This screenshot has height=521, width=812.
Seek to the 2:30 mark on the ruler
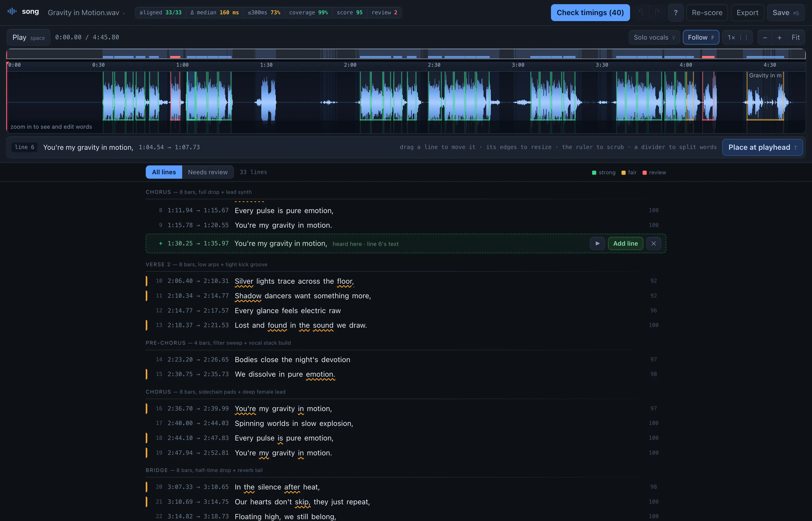pyautogui.click(x=434, y=65)
